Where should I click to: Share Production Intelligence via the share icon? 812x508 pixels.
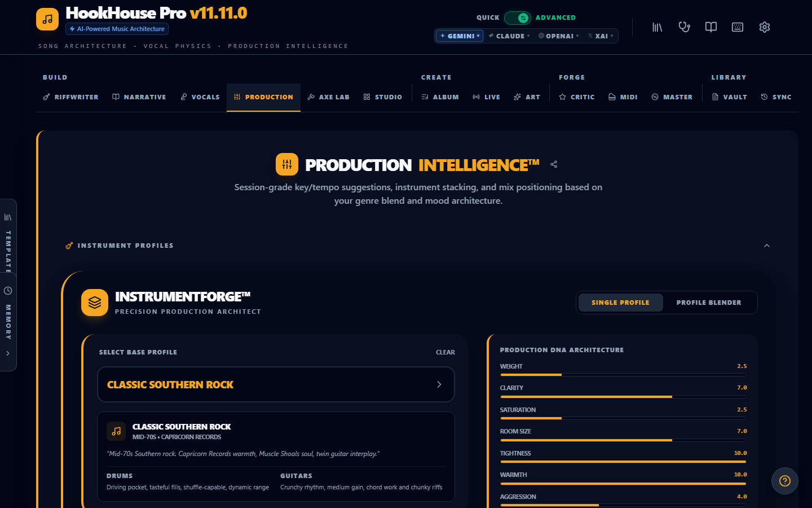pos(553,164)
